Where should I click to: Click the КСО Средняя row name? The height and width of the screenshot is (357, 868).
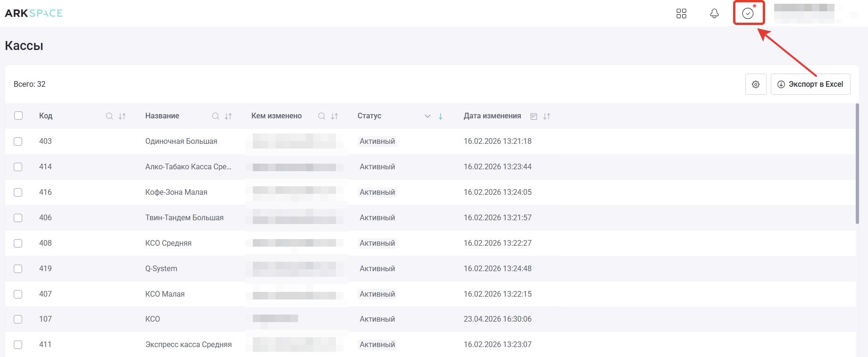pyautogui.click(x=168, y=243)
